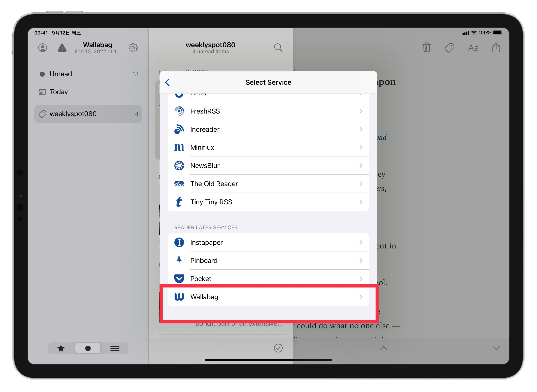Open the Today smart folder
Viewport: 537px width, 392px height.
point(88,92)
